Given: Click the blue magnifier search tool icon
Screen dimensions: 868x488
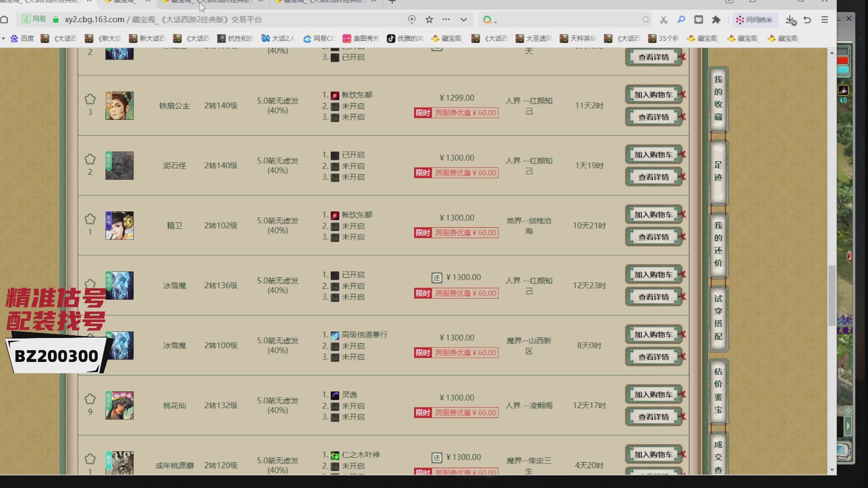Looking at the screenshot, I should point(681,19).
